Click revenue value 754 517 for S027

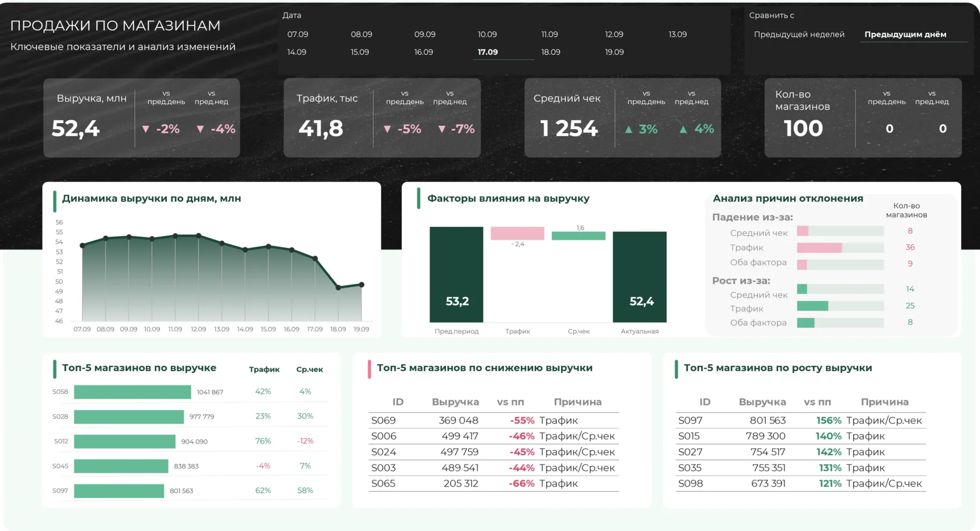click(x=768, y=452)
